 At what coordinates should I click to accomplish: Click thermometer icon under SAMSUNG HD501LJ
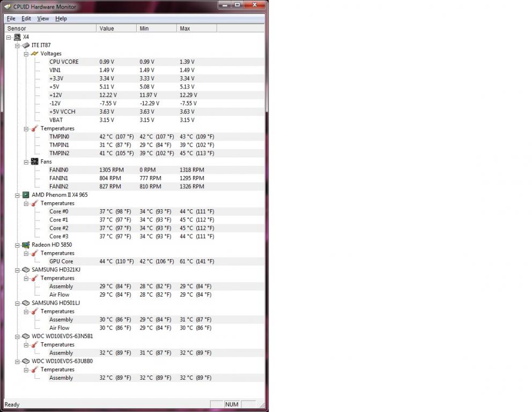35,311
